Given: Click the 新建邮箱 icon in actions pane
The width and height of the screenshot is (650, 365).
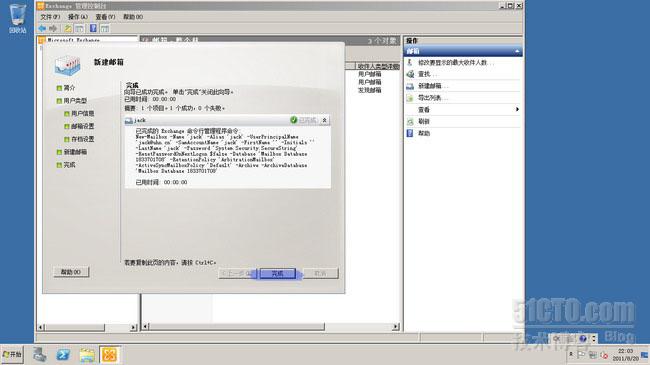Looking at the screenshot, I should click(x=410, y=86).
